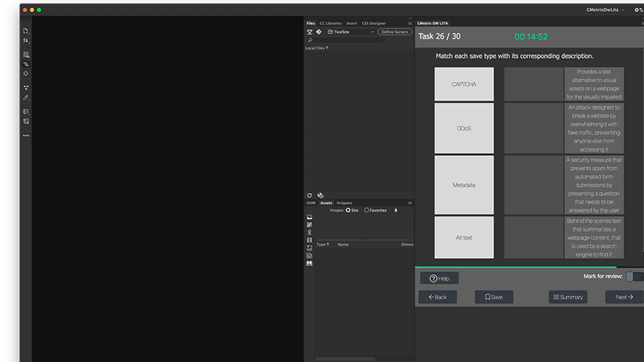Click the search magnifier in Files panel

tap(310, 40)
